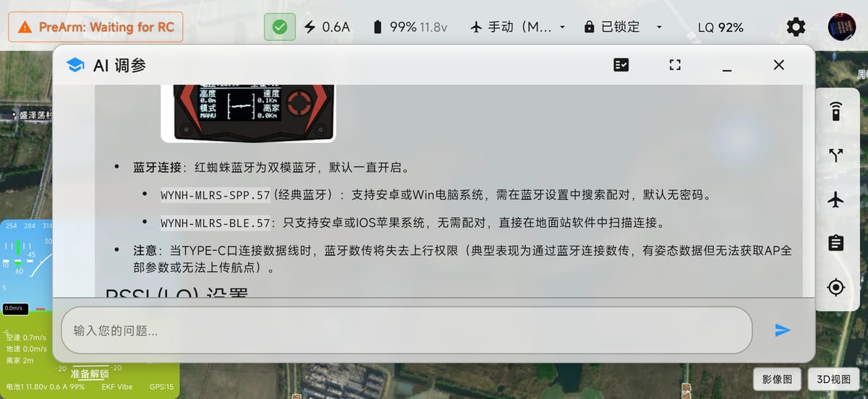Switch to 影像图 map view

[778, 379]
